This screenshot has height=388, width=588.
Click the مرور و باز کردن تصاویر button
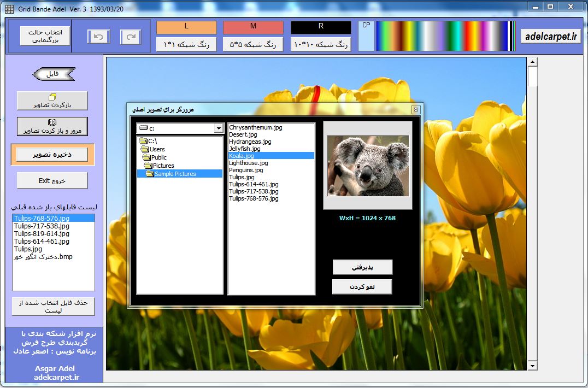[x=52, y=127]
